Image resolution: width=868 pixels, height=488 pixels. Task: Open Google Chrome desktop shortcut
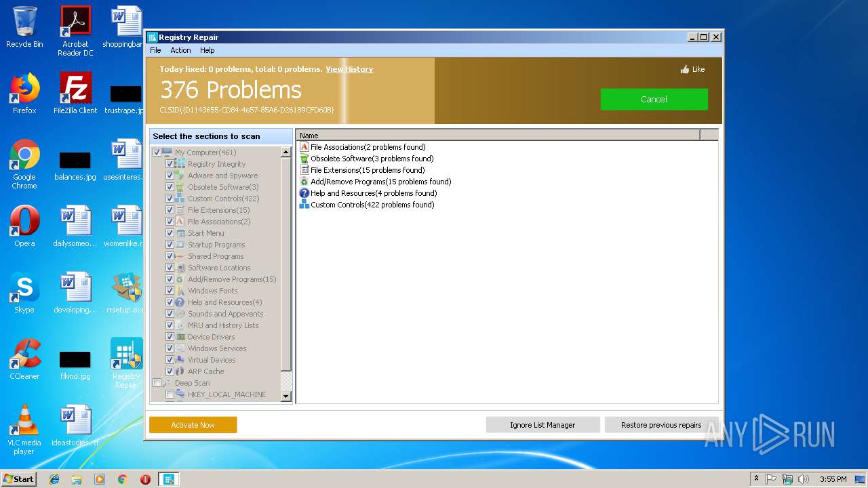pos(24,164)
